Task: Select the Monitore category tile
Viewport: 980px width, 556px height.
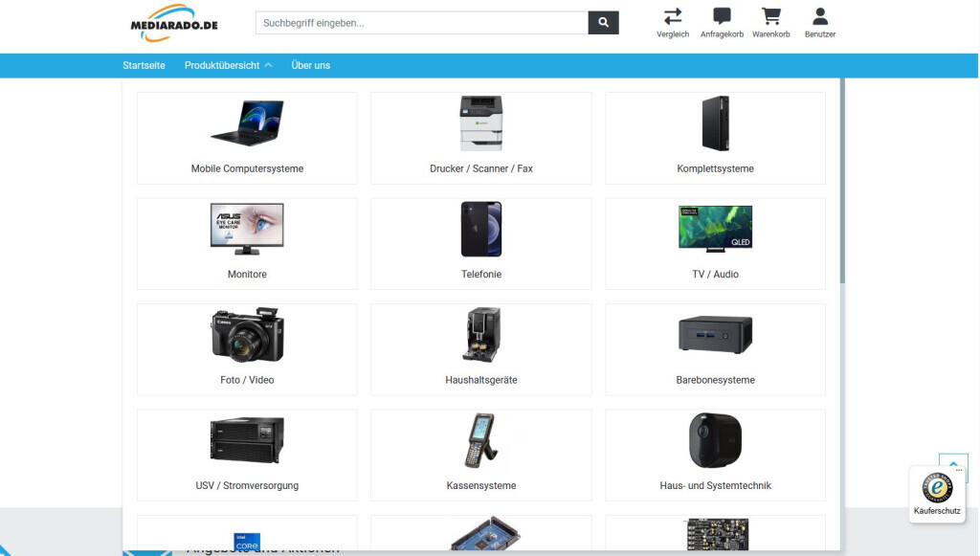Action: click(x=246, y=243)
